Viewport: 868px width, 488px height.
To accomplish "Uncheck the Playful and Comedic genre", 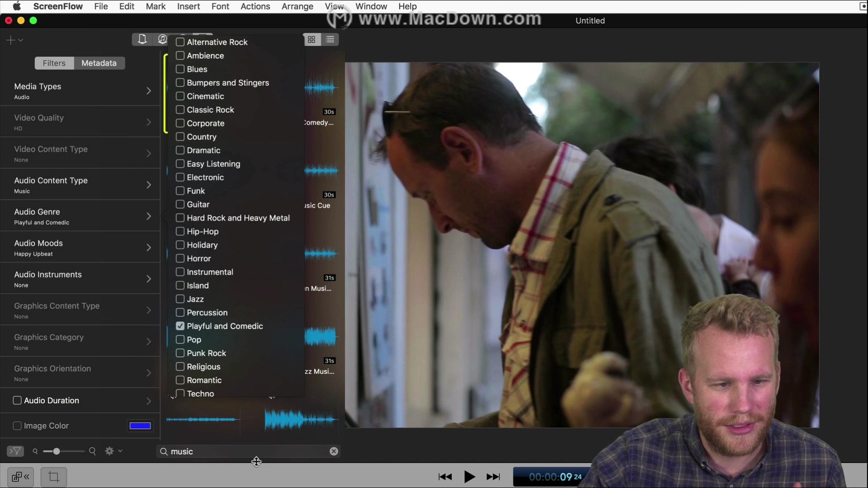I will click(180, 326).
